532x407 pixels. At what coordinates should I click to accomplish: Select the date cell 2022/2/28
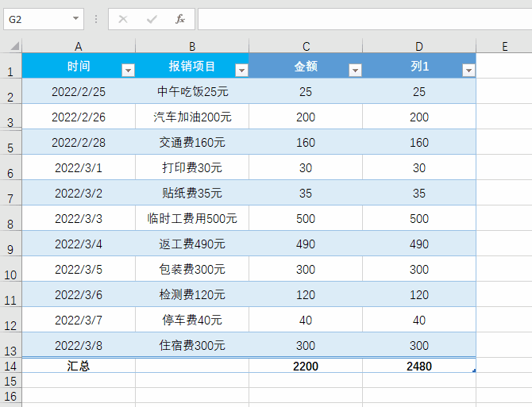point(79,142)
